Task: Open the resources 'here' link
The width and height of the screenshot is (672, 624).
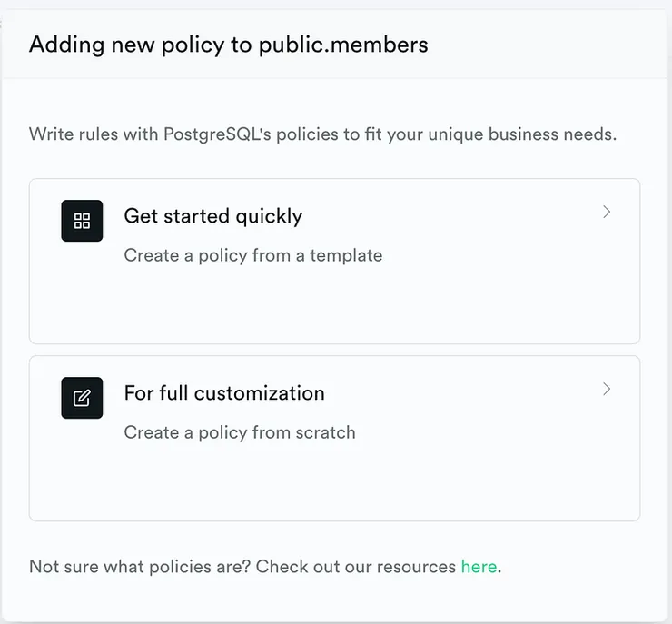Action: (x=479, y=567)
